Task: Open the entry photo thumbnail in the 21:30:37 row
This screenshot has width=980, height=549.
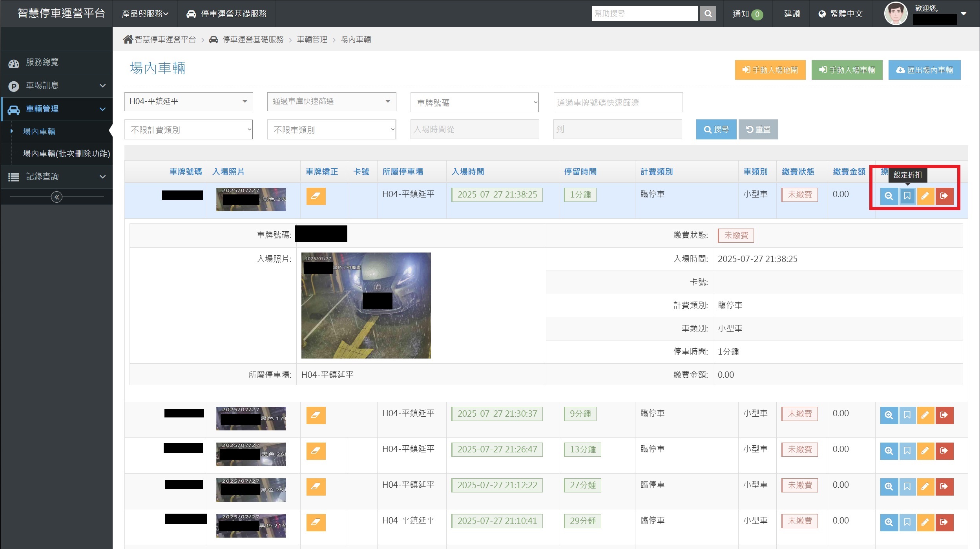Action: tap(251, 419)
